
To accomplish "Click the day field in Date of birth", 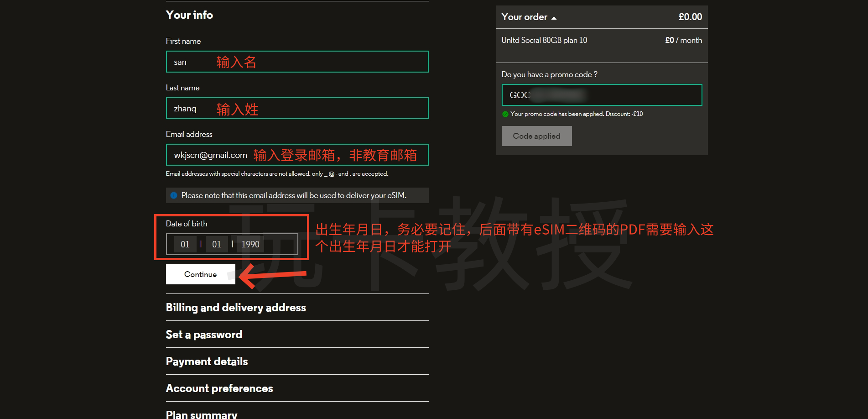I will [x=185, y=244].
